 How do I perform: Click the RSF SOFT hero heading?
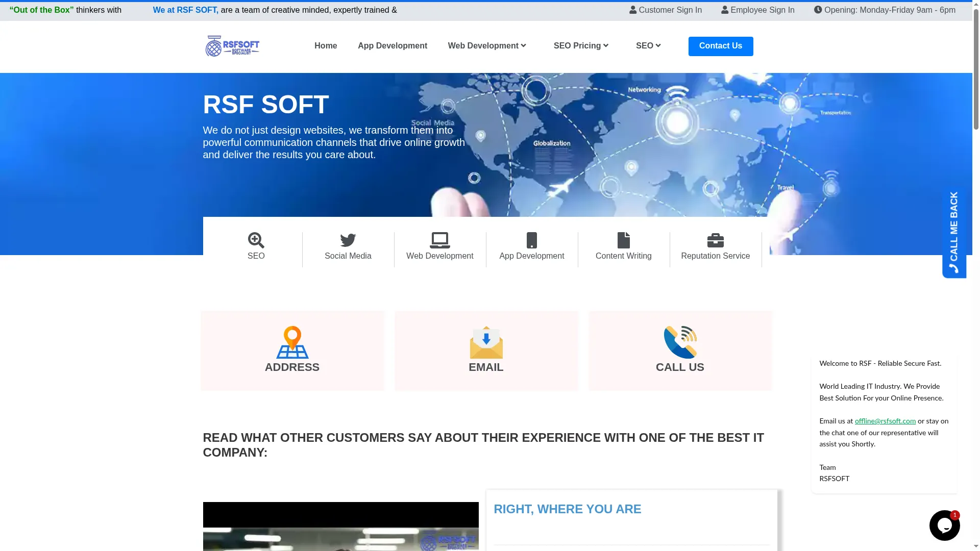click(266, 105)
